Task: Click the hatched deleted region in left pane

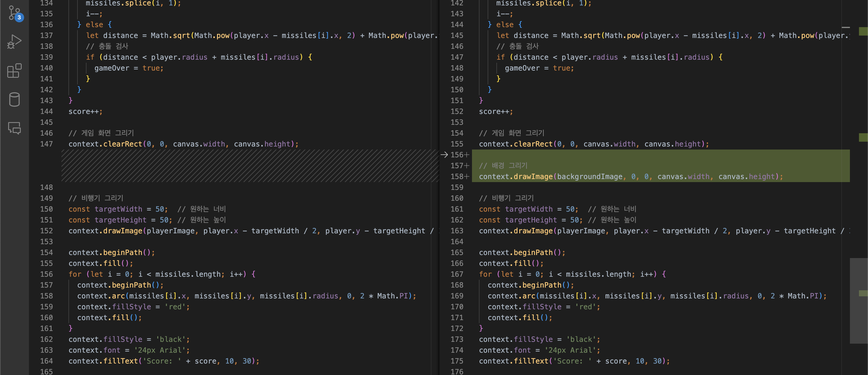Action: coord(249,166)
